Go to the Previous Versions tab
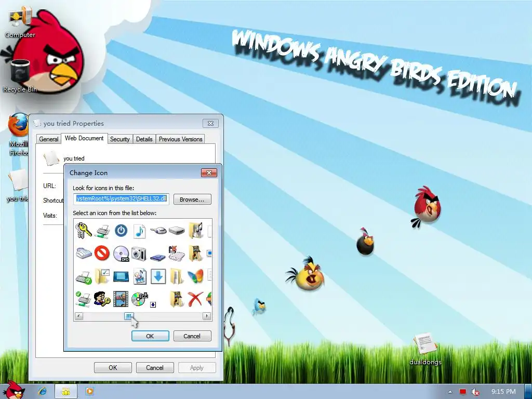 tap(180, 139)
